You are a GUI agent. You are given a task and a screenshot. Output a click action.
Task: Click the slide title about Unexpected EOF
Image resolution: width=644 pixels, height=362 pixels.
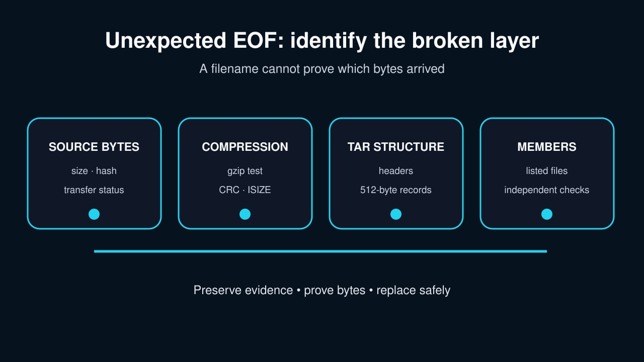(x=322, y=40)
